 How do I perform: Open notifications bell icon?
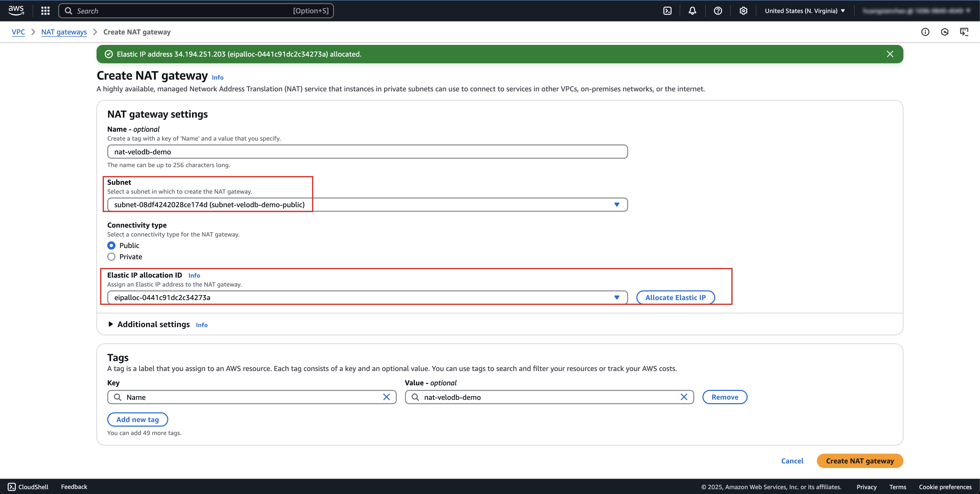[x=692, y=11]
